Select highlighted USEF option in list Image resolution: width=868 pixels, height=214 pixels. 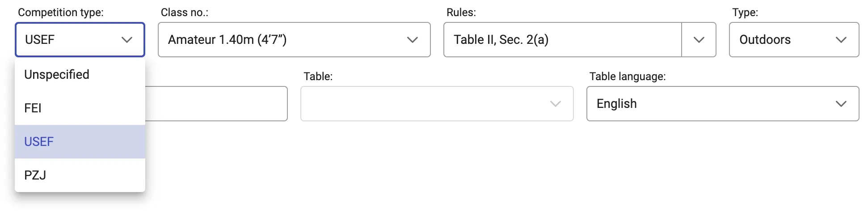coord(39,141)
